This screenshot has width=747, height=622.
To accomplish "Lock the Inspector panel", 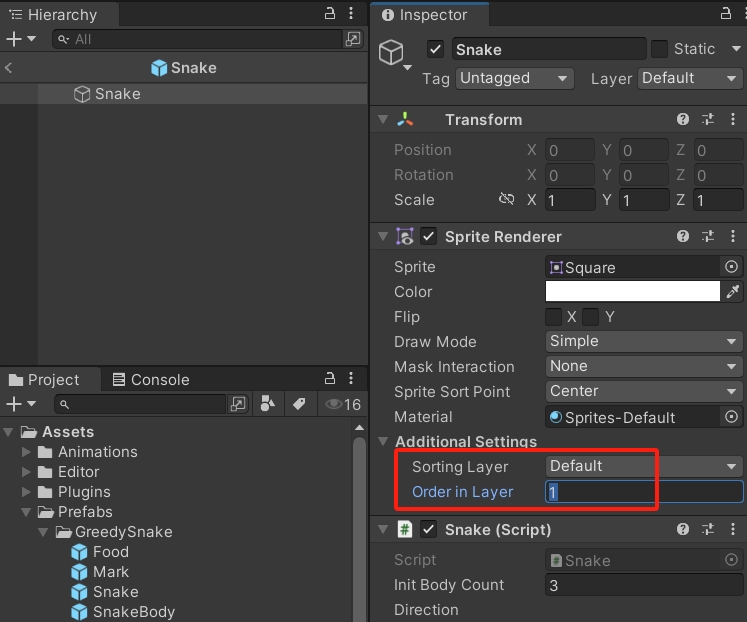I will point(726,13).
